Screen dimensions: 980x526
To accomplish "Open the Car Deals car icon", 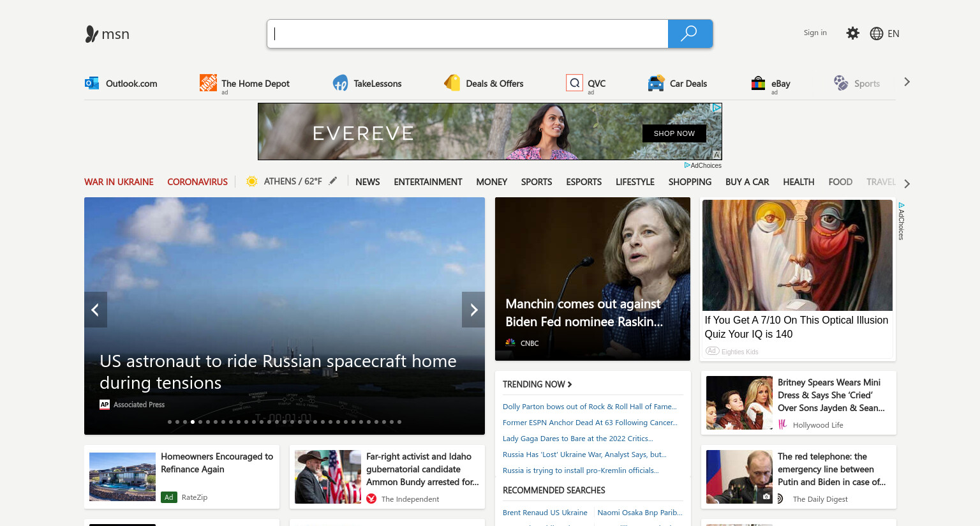I will pos(656,83).
